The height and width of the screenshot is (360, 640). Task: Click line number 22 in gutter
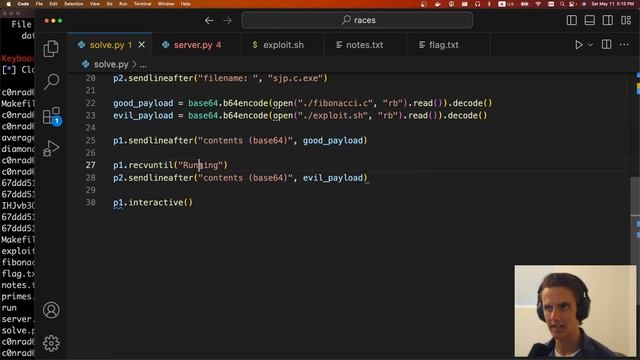click(x=90, y=103)
